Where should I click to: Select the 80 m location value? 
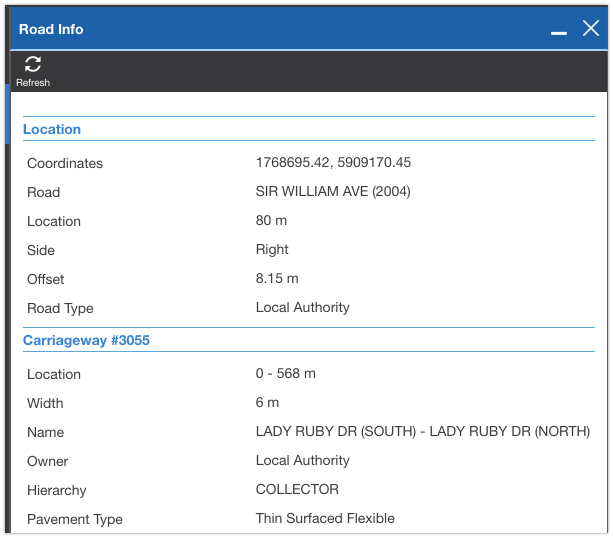coord(271,221)
